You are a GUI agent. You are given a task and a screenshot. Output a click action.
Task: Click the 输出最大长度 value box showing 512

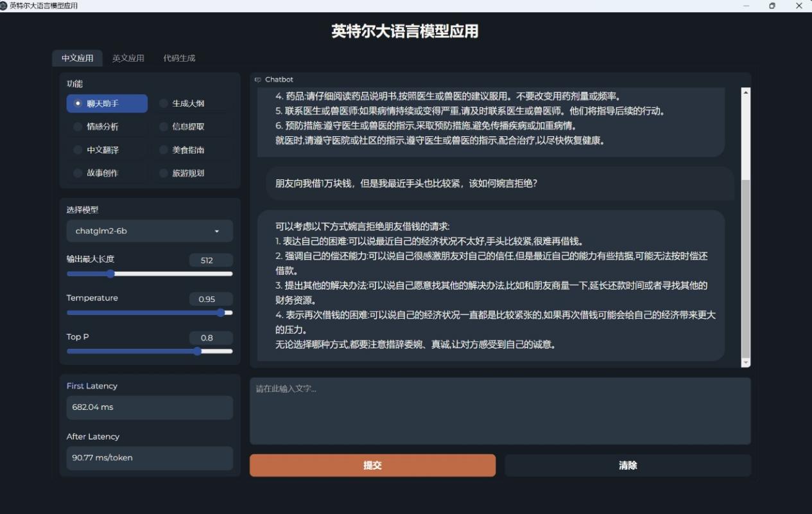[211, 260]
